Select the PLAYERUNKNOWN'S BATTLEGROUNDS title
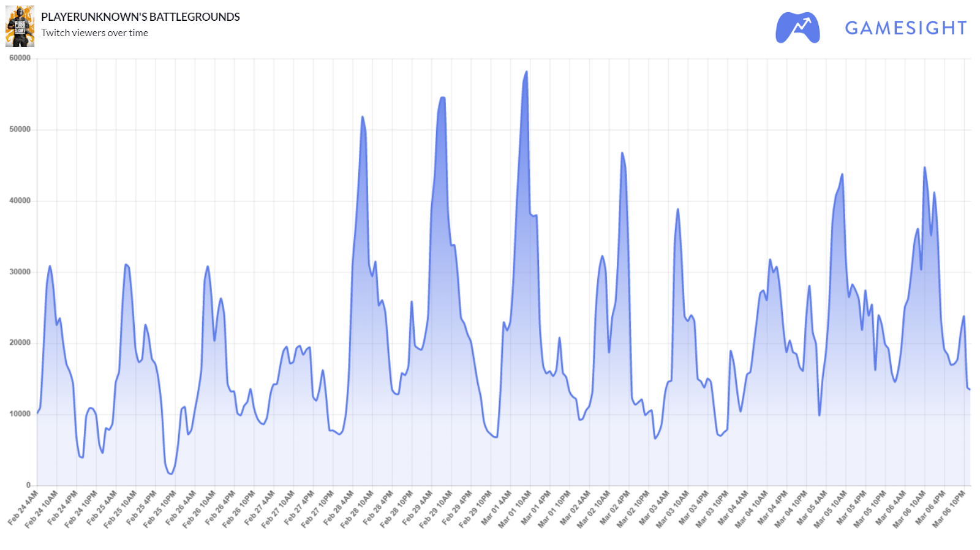This screenshot has height=550, width=980. click(x=140, y=17)
